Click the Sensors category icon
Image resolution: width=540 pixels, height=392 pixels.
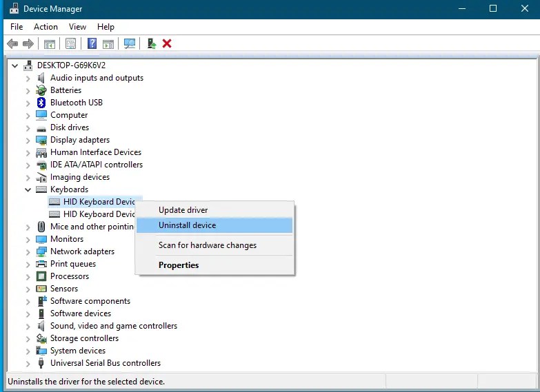click(x=41, y=289)
